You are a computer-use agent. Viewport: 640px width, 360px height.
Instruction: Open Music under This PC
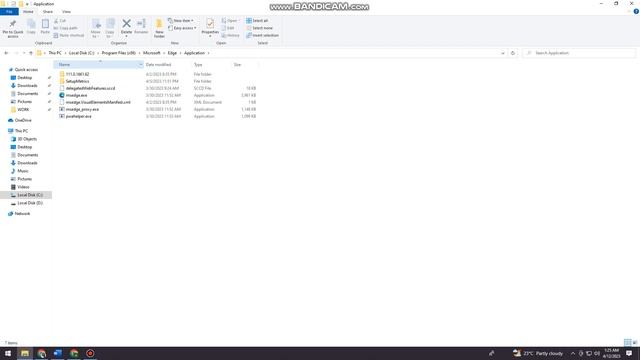[23, 171]
